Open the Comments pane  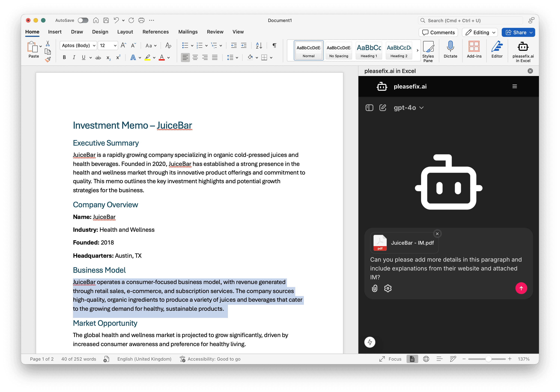coord(438,32)
